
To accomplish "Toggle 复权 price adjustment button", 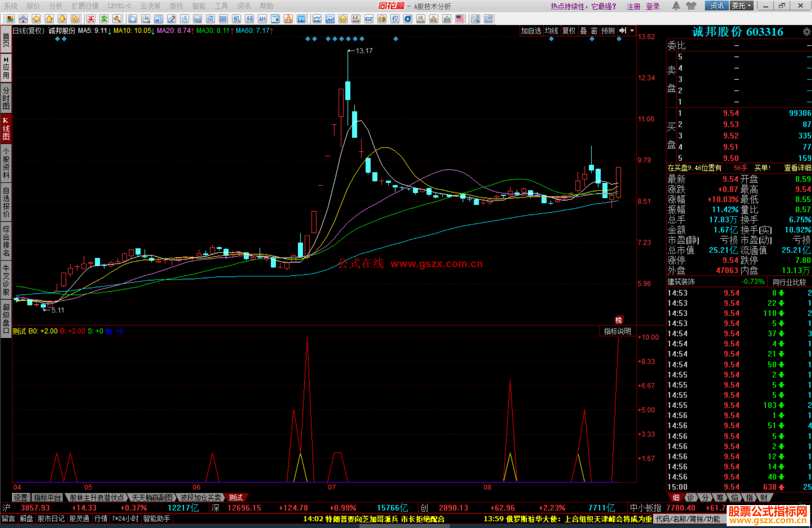I will point(569,31).
